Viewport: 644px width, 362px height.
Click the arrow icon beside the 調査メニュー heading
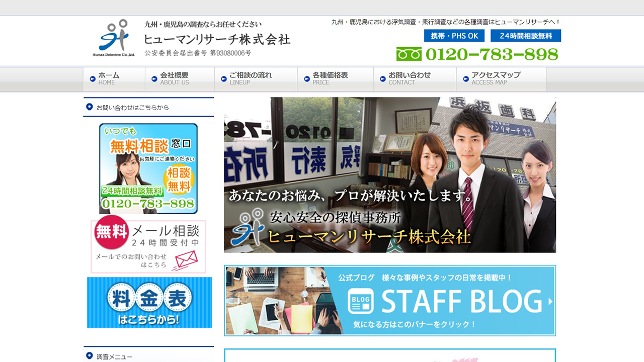[x=89, y=356]
